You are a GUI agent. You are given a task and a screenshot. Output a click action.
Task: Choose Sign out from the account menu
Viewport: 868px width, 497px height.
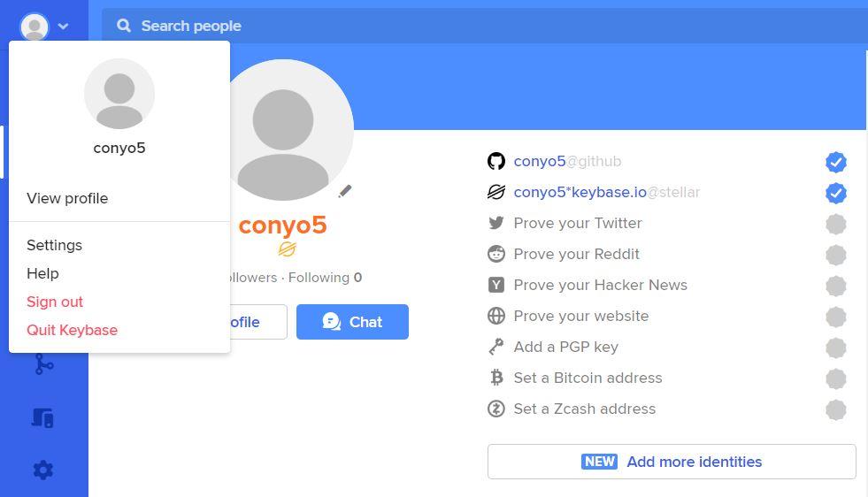point(55,302)
